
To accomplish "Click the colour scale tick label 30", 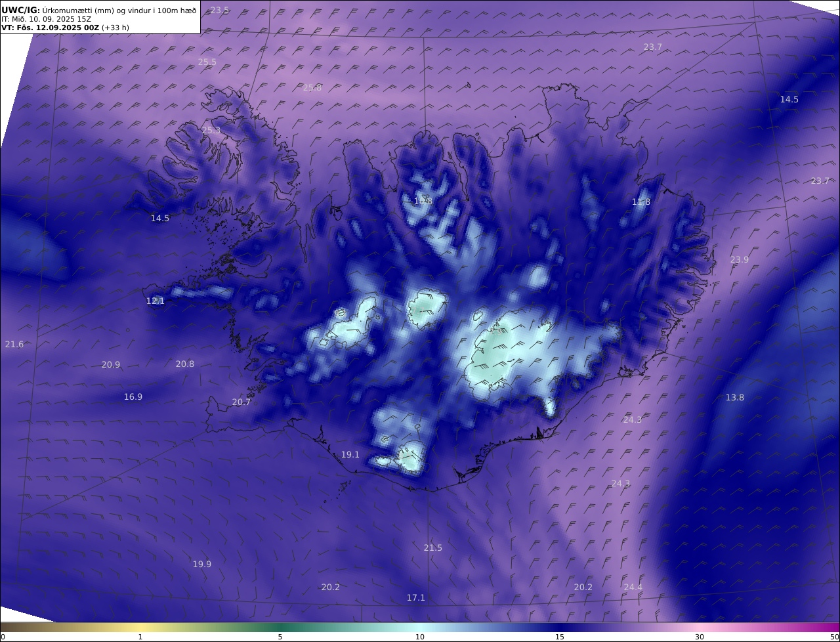I will (700, 637).
